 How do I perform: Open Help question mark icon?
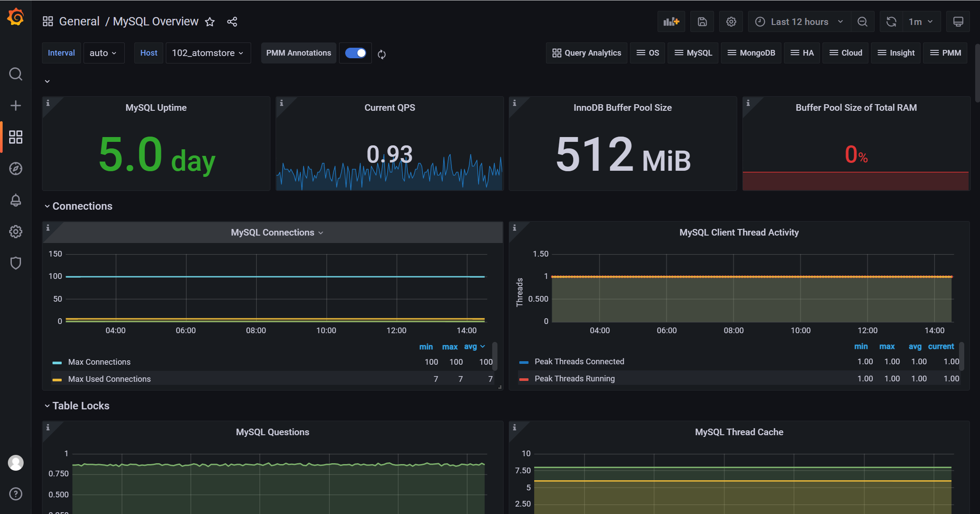tap(16, 494)
